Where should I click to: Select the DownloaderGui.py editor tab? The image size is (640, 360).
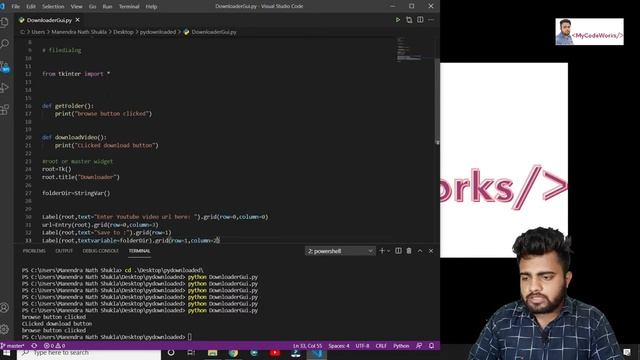coord(49,20)
